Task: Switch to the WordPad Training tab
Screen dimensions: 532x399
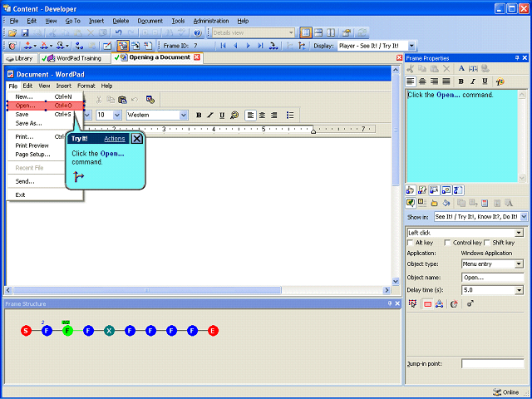Action: 75,58
